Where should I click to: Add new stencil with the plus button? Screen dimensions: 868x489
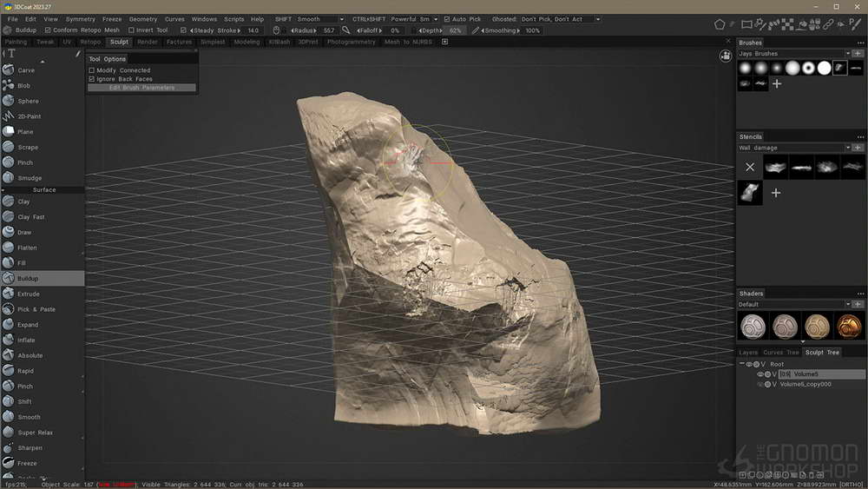tap(776, 193)
